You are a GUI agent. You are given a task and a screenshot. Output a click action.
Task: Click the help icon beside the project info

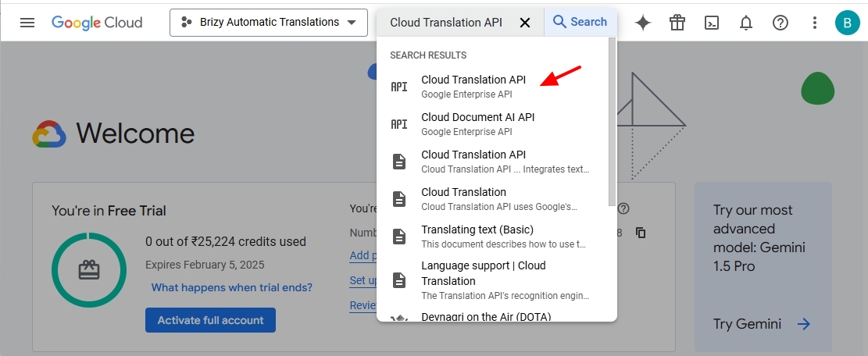click(624, 208)
